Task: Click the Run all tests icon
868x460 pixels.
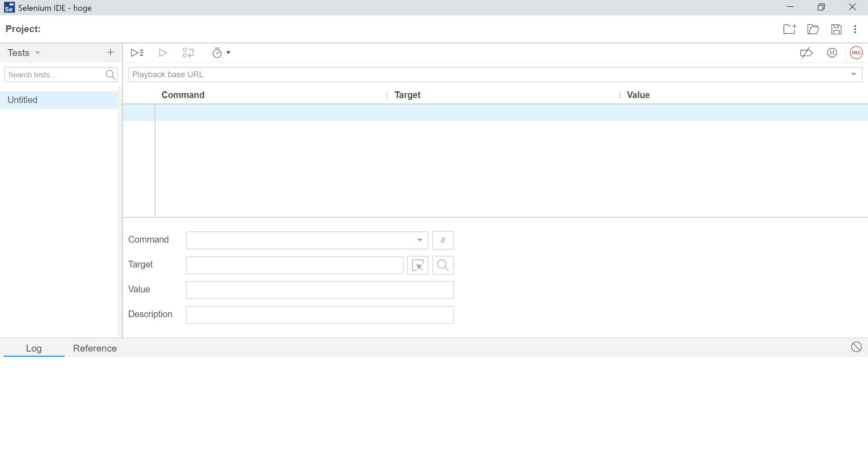Action: click(x=137, y=53)
